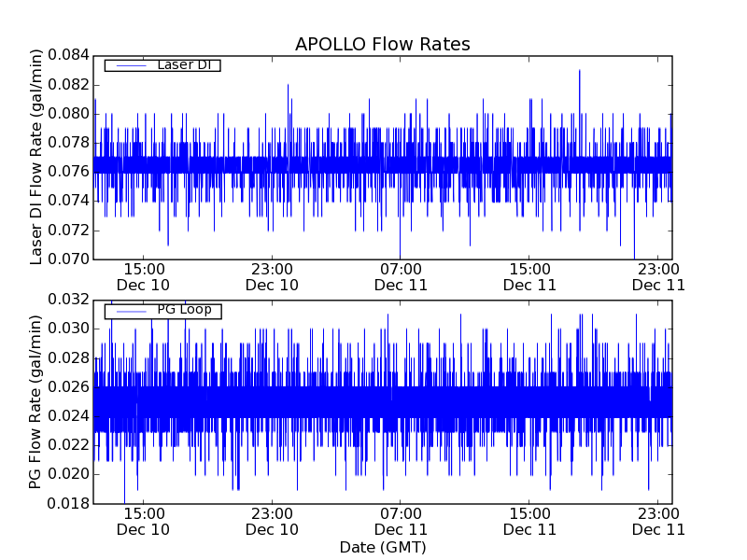Screen dimensions: 747x560
Task: Click the 0.032 y-axis tick value
Action: point(68,300)
